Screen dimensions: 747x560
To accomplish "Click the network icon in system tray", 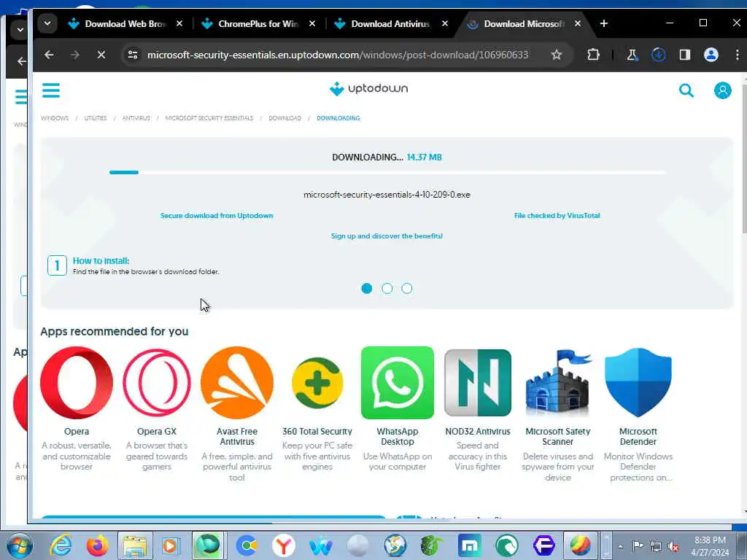I will coord(656,546).
